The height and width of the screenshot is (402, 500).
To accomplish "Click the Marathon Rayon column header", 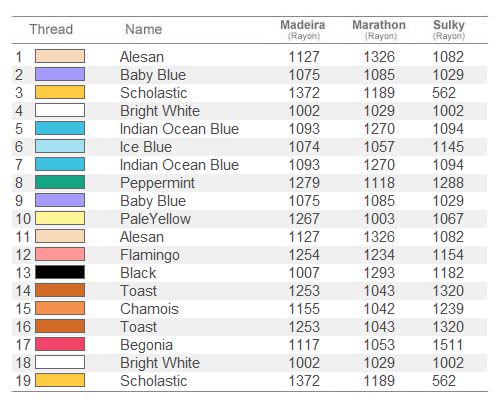I will point(379,30).
